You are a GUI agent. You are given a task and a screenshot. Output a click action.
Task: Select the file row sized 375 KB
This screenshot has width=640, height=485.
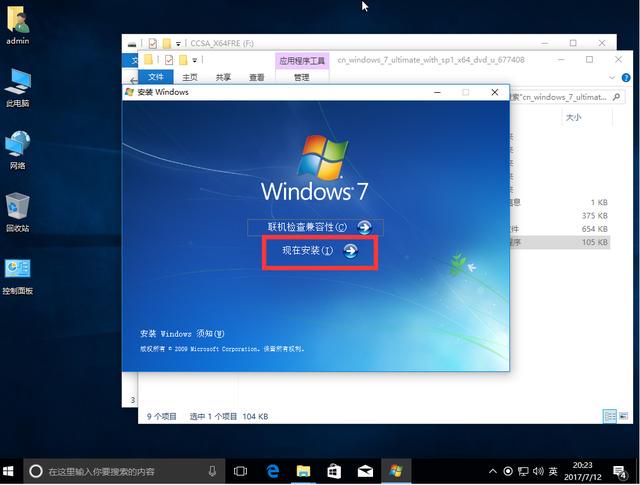(x=559, y=216)
